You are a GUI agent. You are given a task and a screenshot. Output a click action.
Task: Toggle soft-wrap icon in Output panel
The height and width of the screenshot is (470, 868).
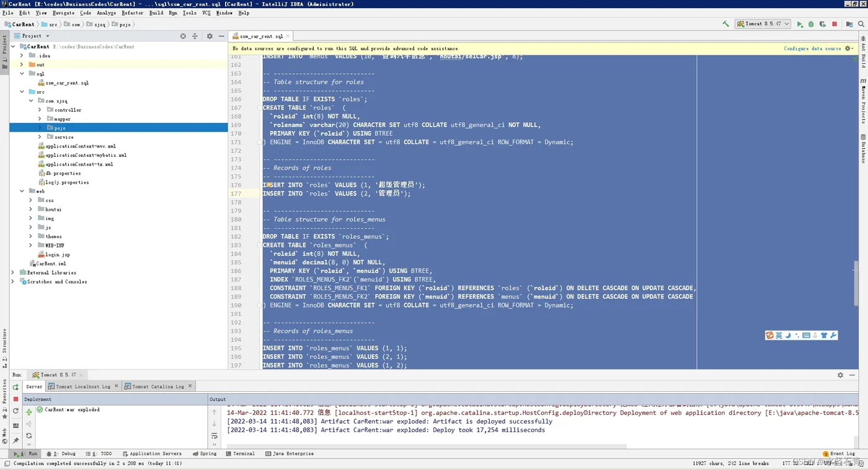click(215, 436)
